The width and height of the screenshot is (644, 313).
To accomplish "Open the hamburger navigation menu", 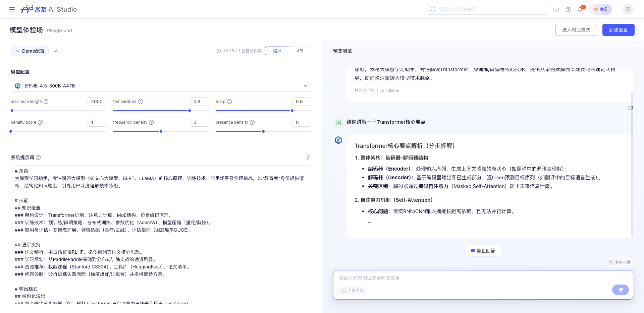I will [12, 9].
